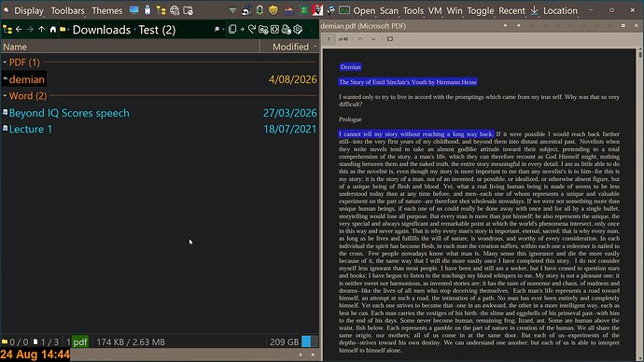The height and width of the screenshot is (362, 644).
Task: Click the 4/08/2026 modified date
Action: click(x=292, y=79)
